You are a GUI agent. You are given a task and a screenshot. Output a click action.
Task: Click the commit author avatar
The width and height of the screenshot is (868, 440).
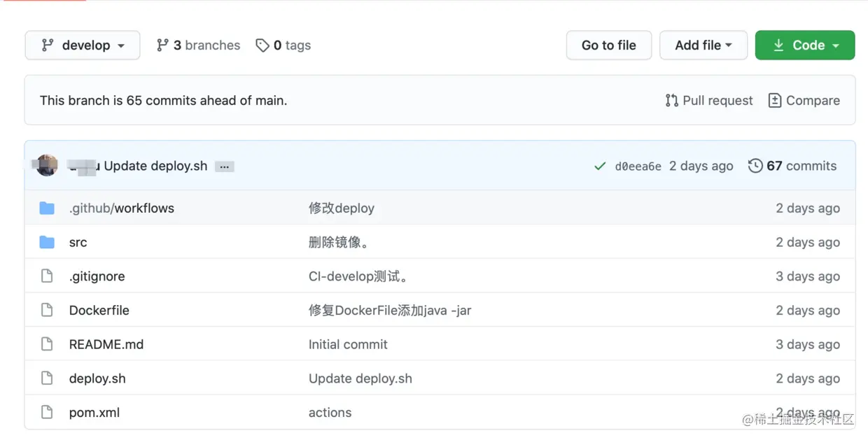click(47, 166)
